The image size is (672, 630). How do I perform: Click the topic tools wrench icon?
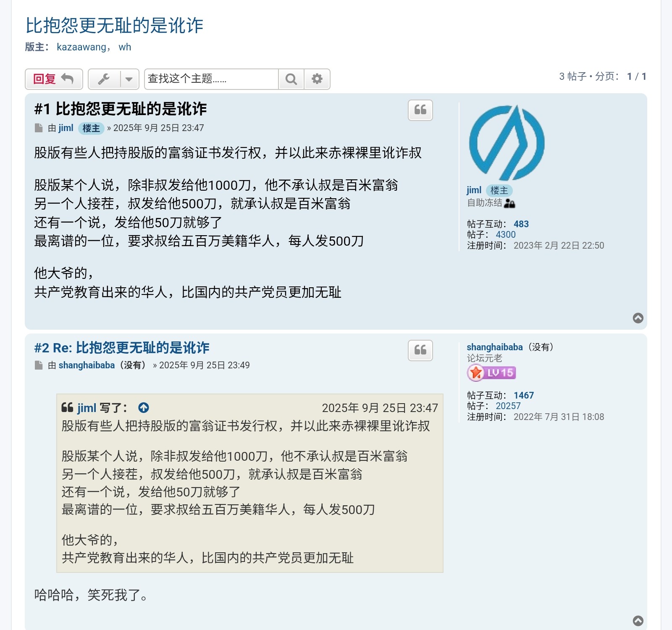pos(104,79)
